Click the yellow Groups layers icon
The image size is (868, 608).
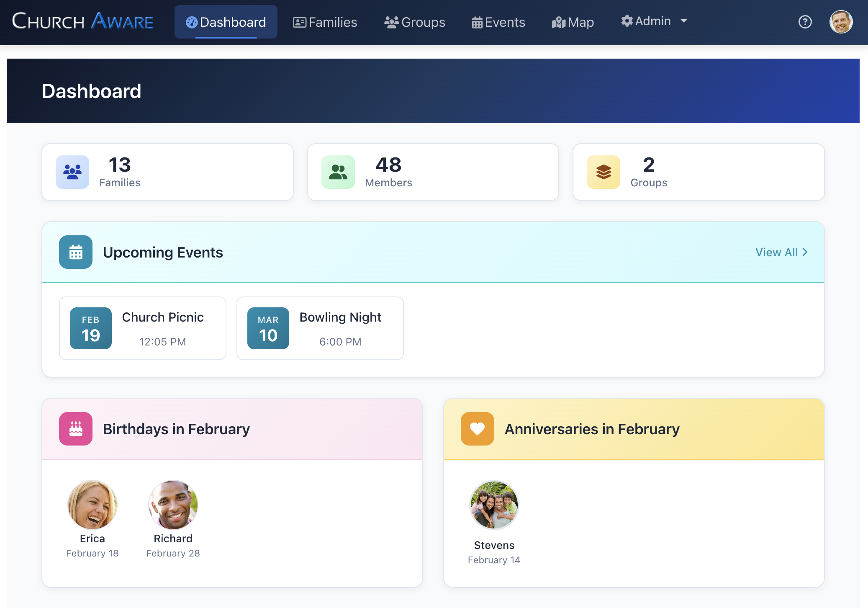click(603, 172)
